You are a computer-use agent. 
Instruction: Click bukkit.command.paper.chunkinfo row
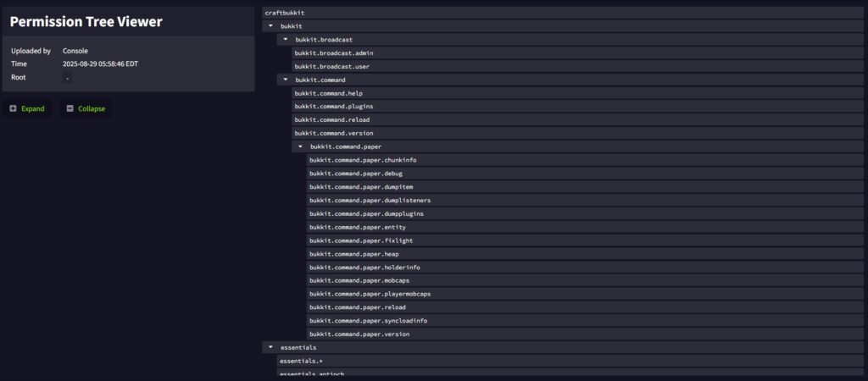pos(363,160)
